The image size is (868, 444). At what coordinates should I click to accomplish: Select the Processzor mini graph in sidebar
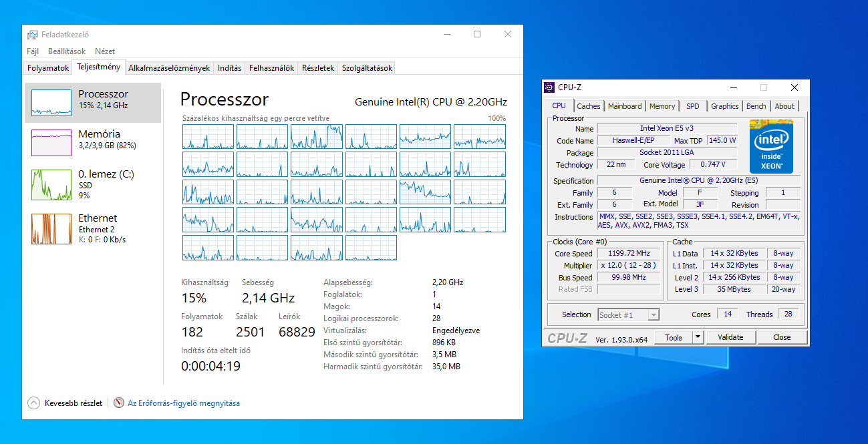[51, 102]
